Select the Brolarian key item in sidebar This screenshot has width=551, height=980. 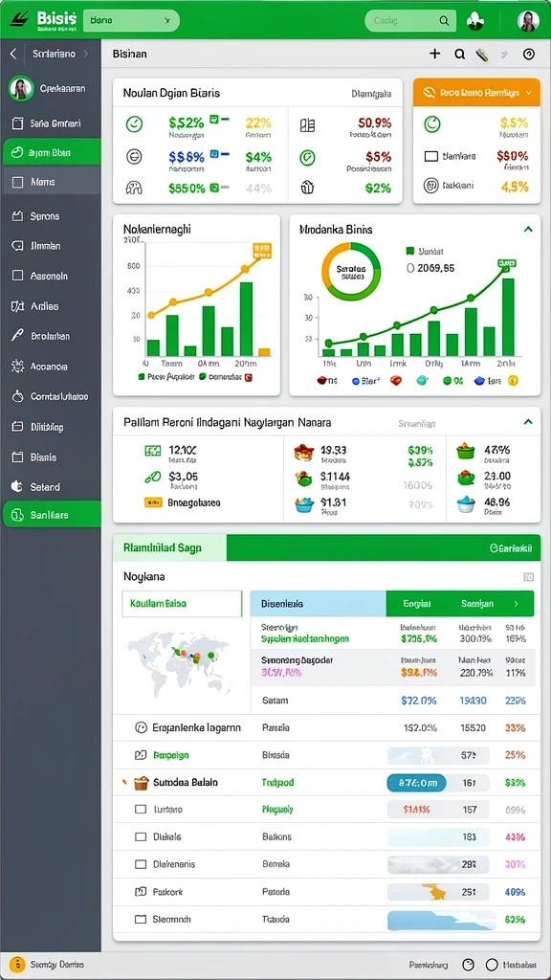tap(50, 336)
